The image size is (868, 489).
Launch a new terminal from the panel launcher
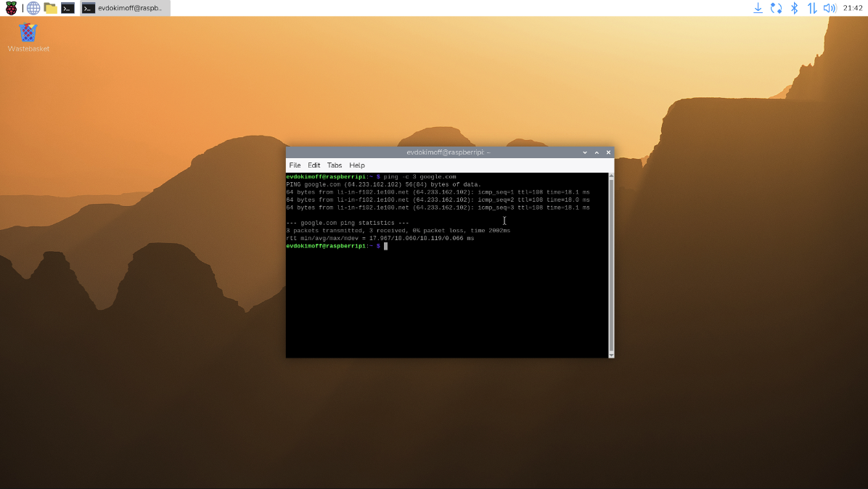(67, 8)
